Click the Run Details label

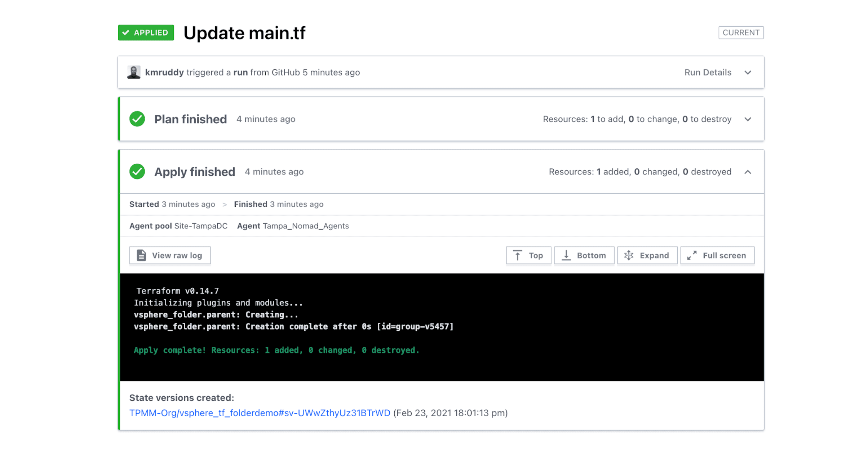(708, 72)
